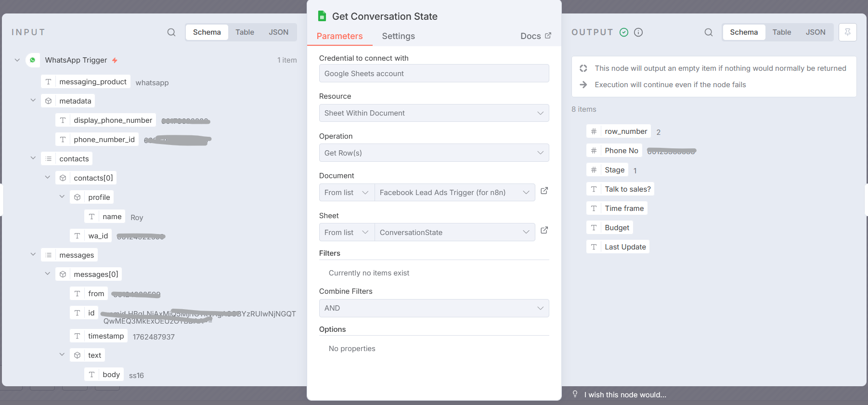Click the "I wish this node would..." link

625,395
